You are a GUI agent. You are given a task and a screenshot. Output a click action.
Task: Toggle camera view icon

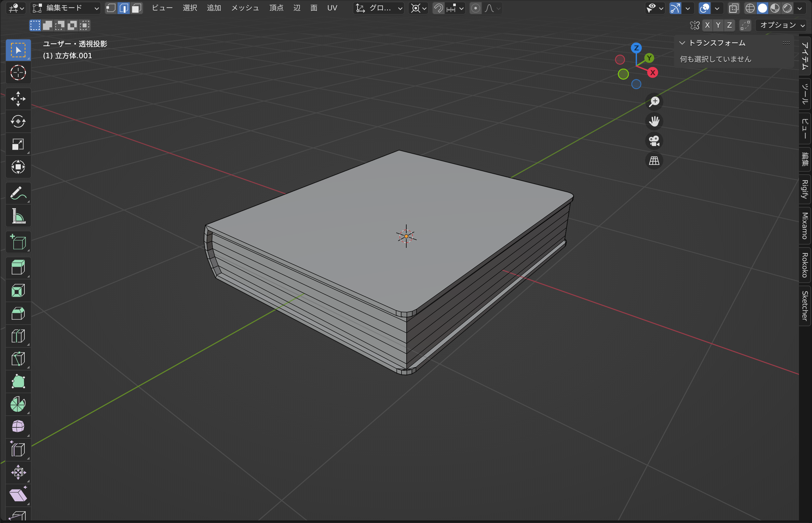654,141
